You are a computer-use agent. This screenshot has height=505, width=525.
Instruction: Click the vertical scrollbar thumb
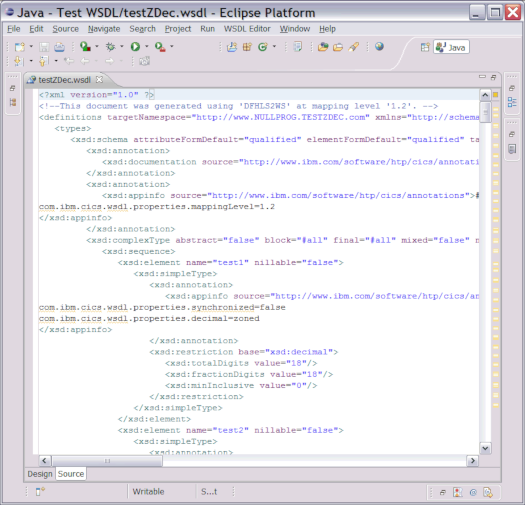(x=485, y=113)
